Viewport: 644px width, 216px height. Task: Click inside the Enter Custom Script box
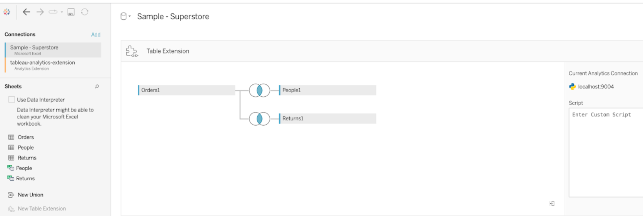[606, 152]
